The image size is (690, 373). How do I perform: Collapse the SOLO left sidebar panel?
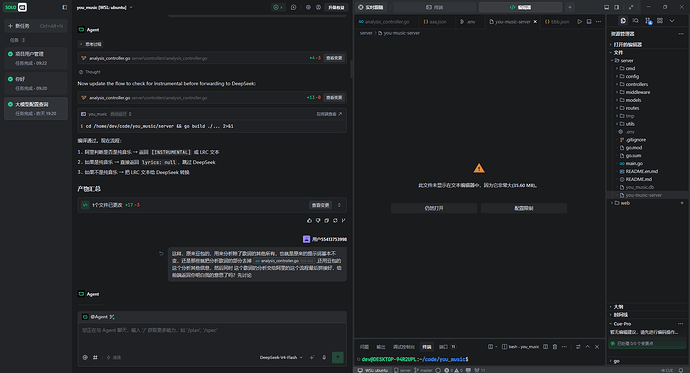pos(65,7)
